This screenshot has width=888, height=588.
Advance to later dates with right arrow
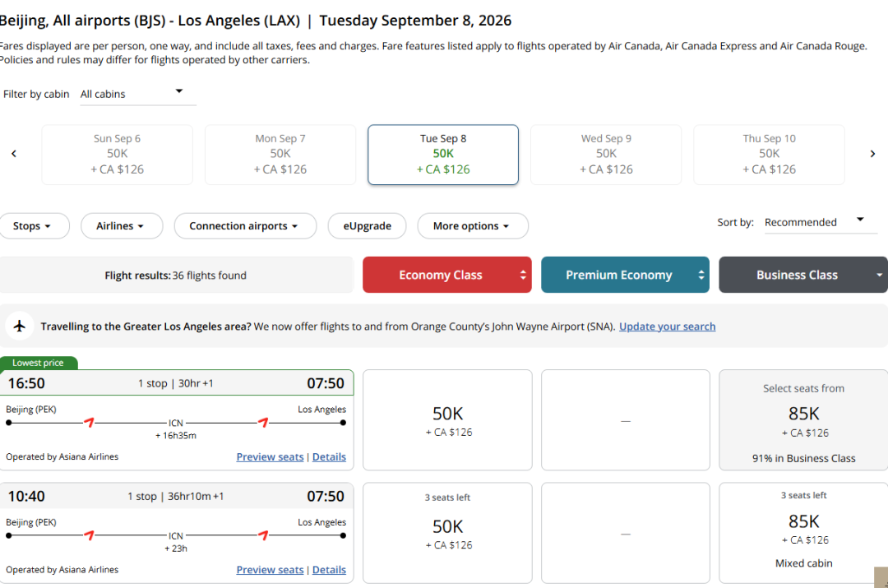coord(872,154)
